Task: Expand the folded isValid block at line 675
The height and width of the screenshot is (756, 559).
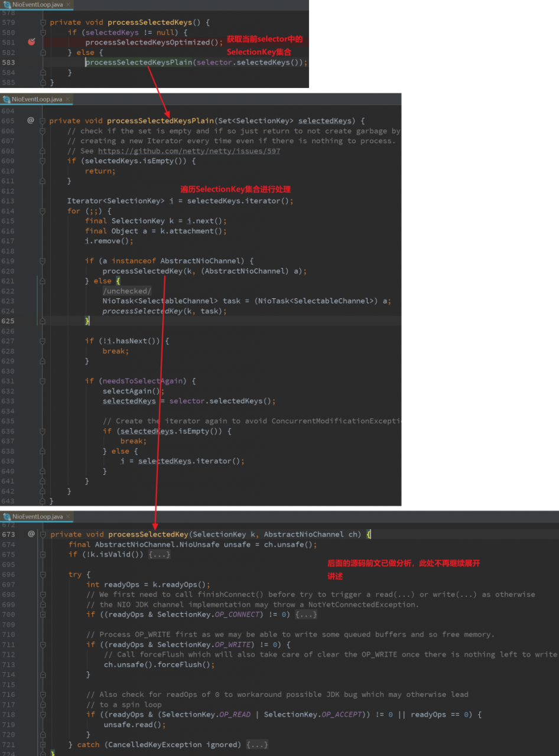Action: coord(160,554)
